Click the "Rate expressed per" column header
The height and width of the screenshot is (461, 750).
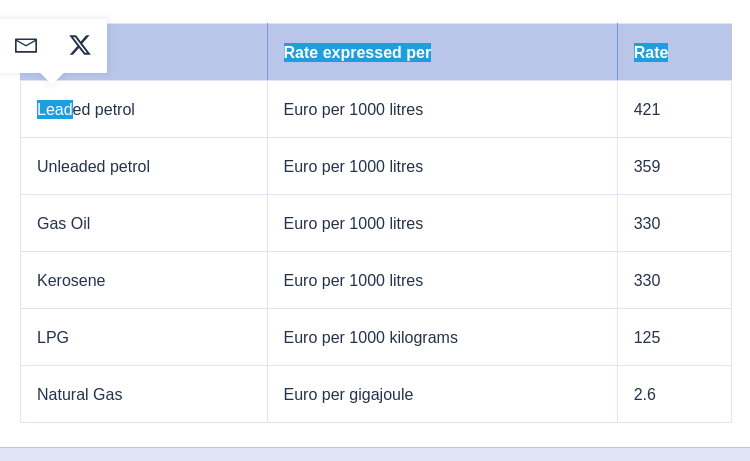click(357, 52)
